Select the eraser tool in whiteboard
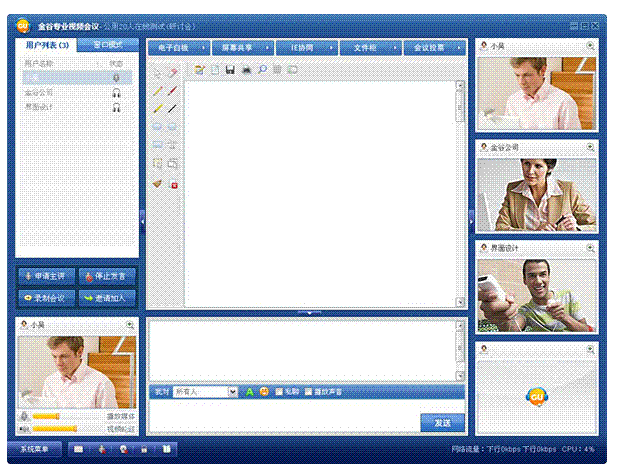The height and width of the screenshot is (473, 624). [x=173, y=73]
